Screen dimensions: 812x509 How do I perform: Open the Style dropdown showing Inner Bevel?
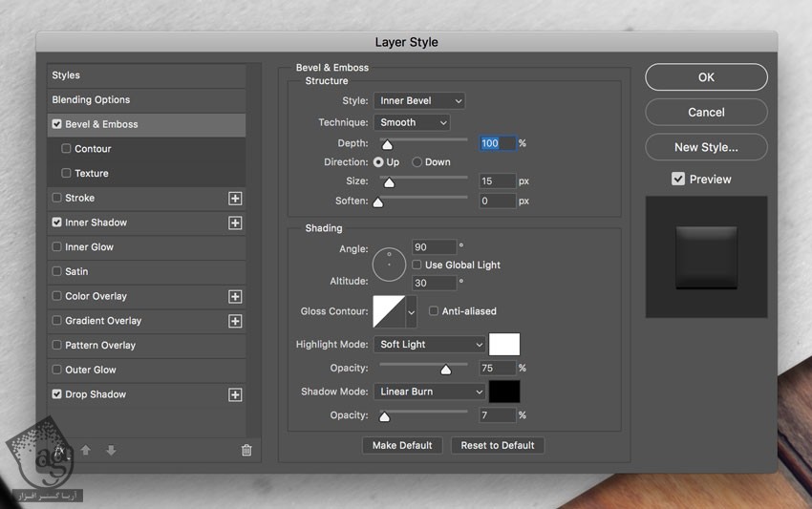tap(418, 100)
